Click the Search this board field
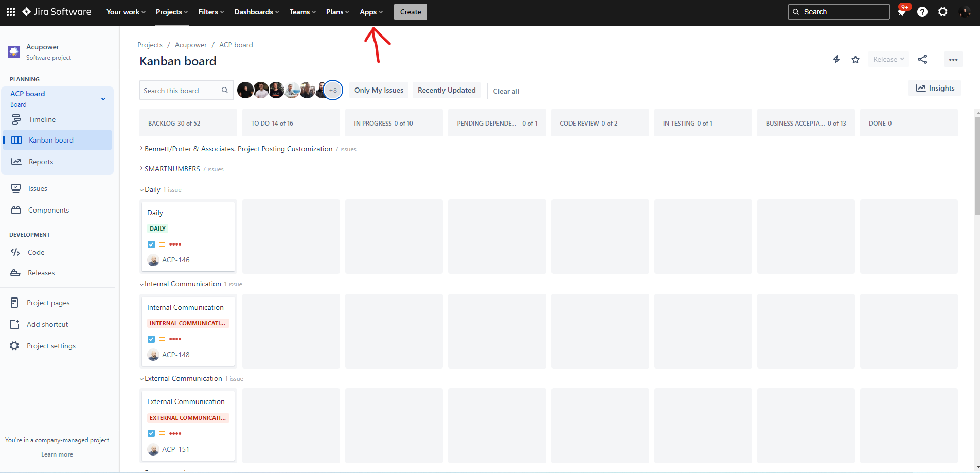The image size is (980, 473). pyautogui.click(x=186, y=90)
